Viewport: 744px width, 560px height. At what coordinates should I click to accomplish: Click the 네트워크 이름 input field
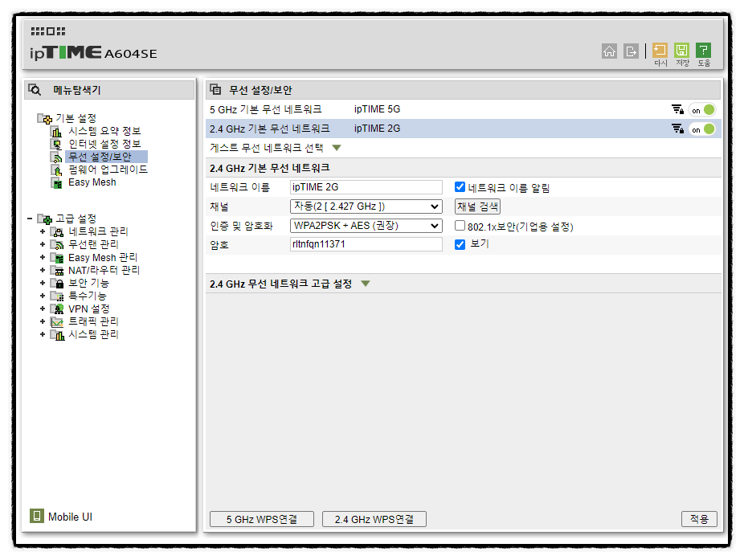pyautogui.click(x=366, y=187)
